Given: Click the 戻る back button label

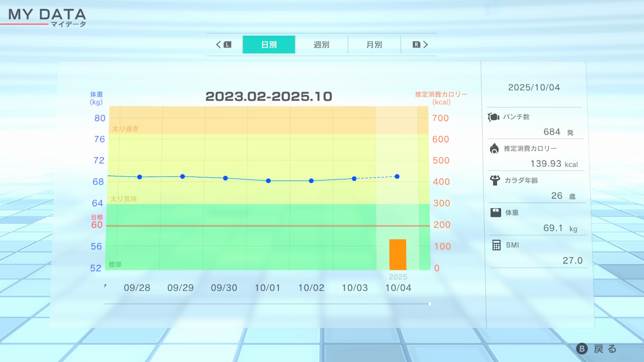Looking at the screenshot, I should [605, 349].
